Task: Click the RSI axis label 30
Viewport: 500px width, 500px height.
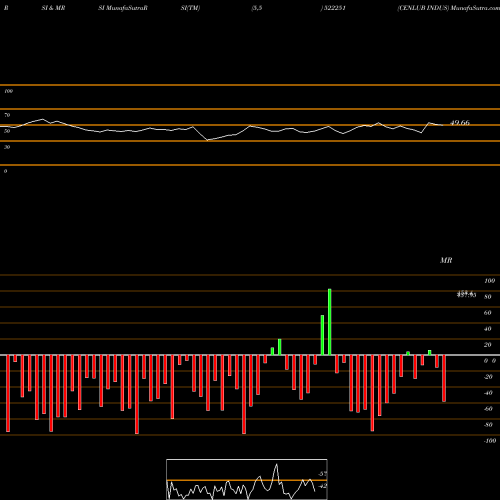Action: coord(7,147)
